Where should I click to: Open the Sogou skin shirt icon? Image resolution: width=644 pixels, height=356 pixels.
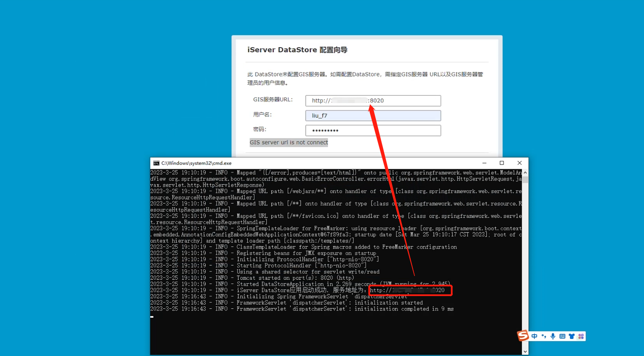pos(572,336)
